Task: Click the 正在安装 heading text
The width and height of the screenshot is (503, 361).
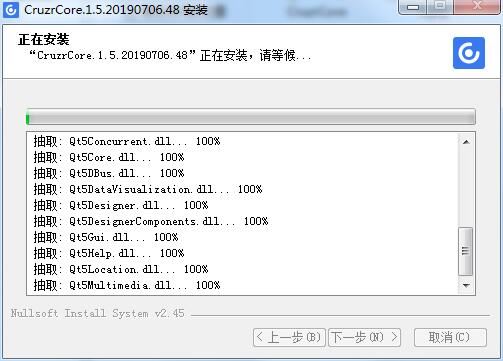Action: point(44,40)
